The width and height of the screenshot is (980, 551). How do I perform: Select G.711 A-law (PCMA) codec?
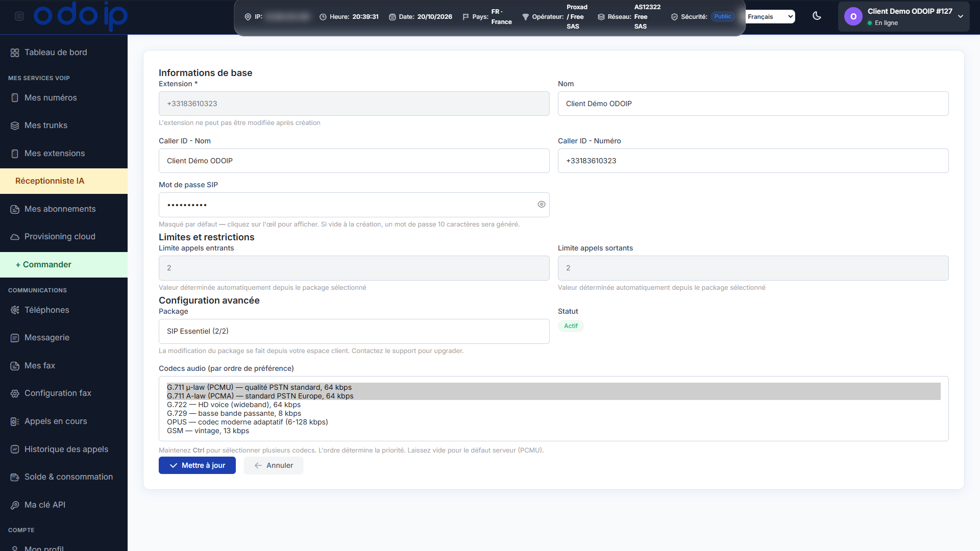point(553,396)
